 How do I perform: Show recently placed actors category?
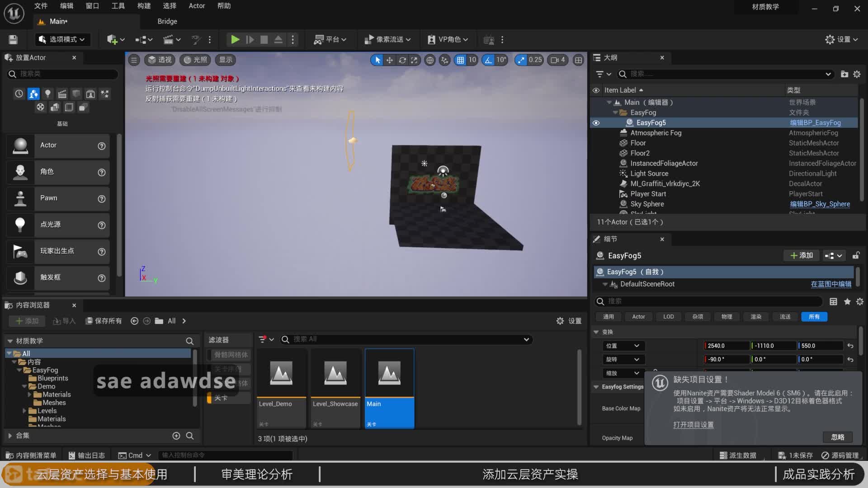[x=19, y=94]
